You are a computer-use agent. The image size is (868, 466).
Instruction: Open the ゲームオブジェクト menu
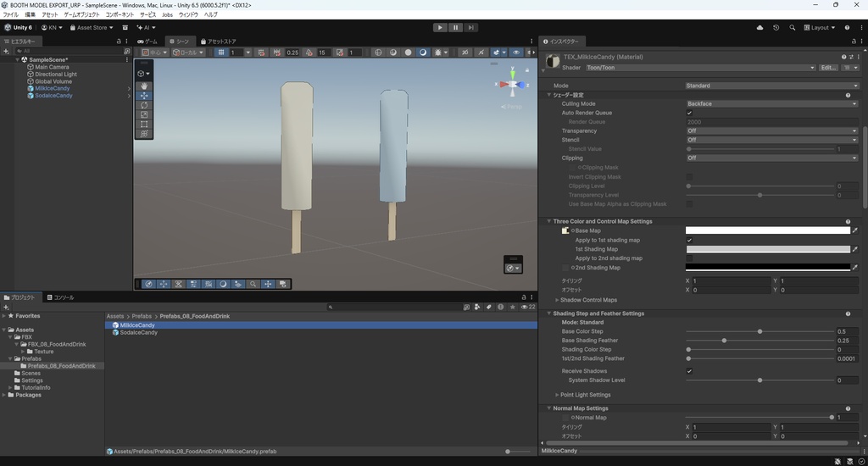coord(81,15)
